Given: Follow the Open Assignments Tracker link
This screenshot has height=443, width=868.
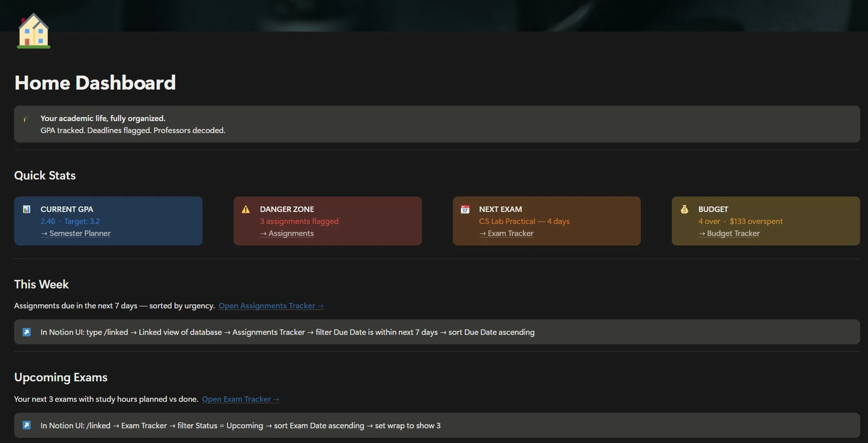Looking at the screenshot, I should pos(271,305).
